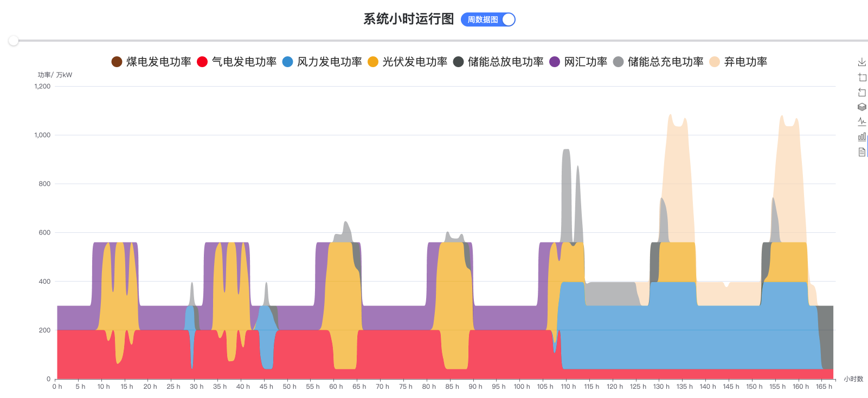This screenshot has height=398, width=868.
Task: Click the zoom reset icon
Action: [x=861, y=93]
